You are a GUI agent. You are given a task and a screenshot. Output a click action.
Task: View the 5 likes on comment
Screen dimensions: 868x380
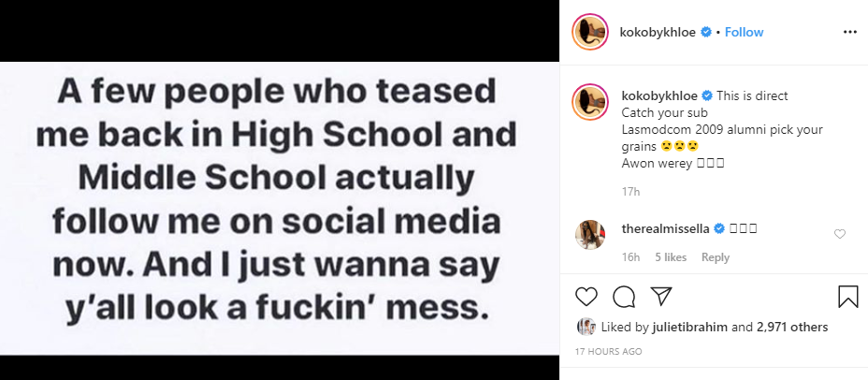tap(671, 257)
